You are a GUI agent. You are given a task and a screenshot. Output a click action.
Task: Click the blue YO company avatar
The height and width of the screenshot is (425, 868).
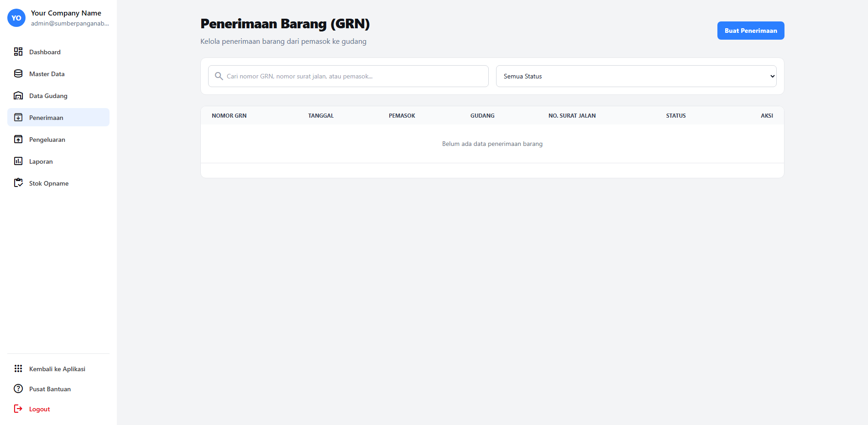click(x=16, y=18)
